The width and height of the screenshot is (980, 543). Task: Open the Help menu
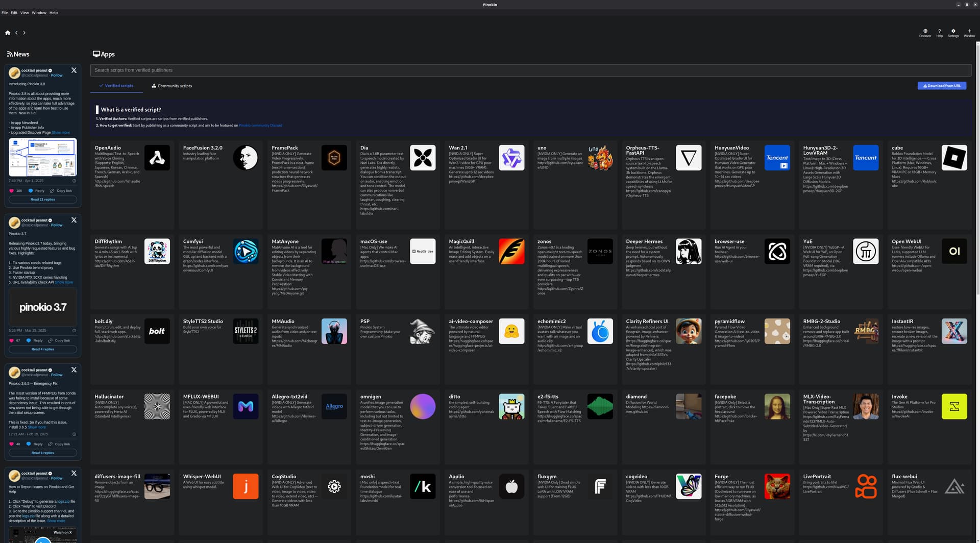pos(54,13)
